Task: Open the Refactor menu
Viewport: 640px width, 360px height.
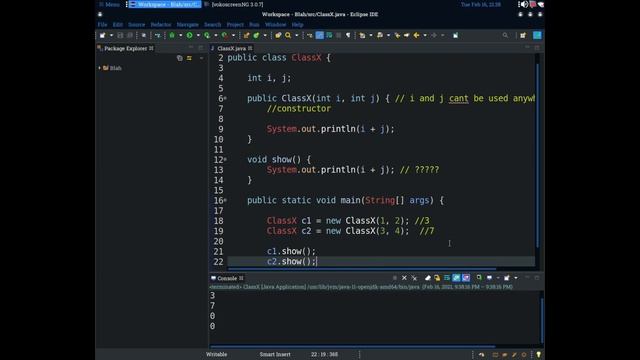Action: tap(161, 24)
